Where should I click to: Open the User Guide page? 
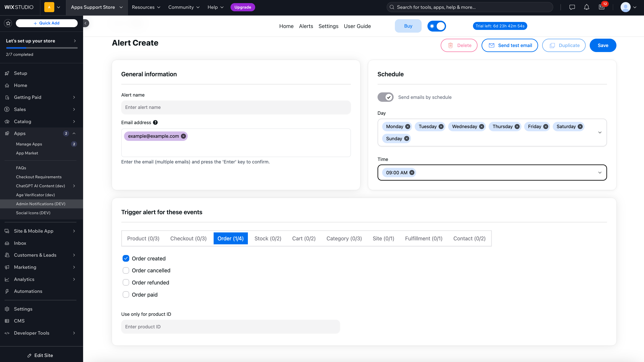tap(357, 26)
